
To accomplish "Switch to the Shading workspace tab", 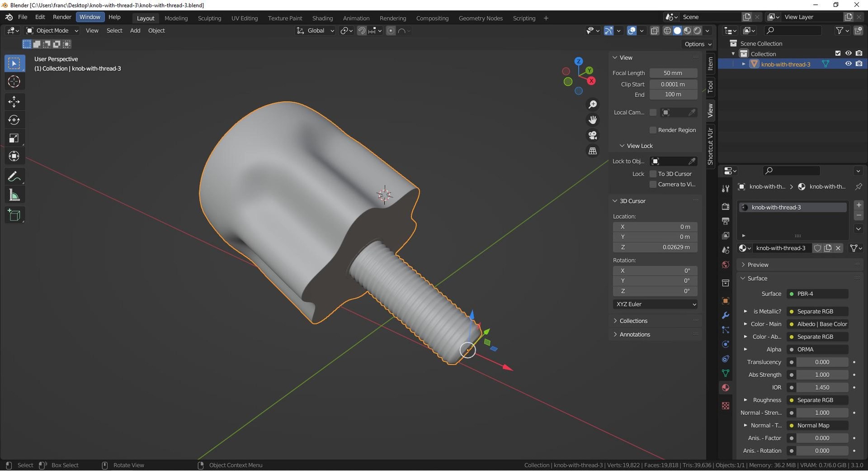I will click(322, 19).
